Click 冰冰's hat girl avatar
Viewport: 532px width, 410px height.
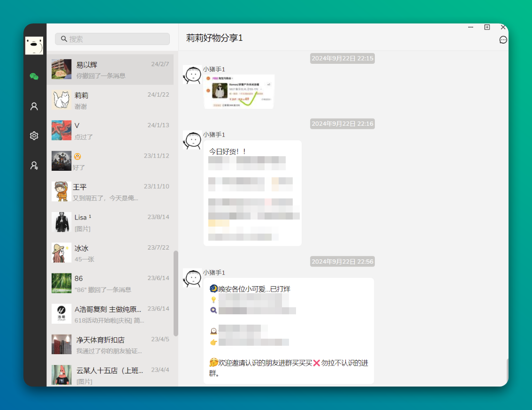[61, 252]
